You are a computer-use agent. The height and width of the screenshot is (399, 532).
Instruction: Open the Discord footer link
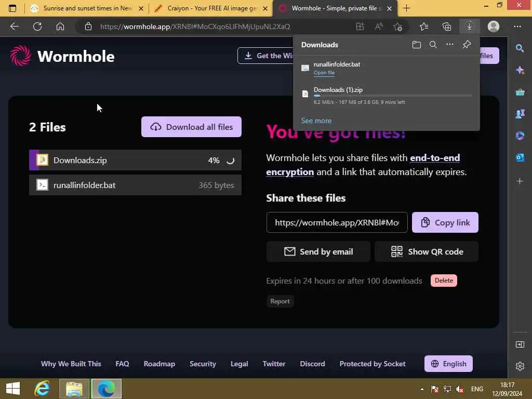312,364
